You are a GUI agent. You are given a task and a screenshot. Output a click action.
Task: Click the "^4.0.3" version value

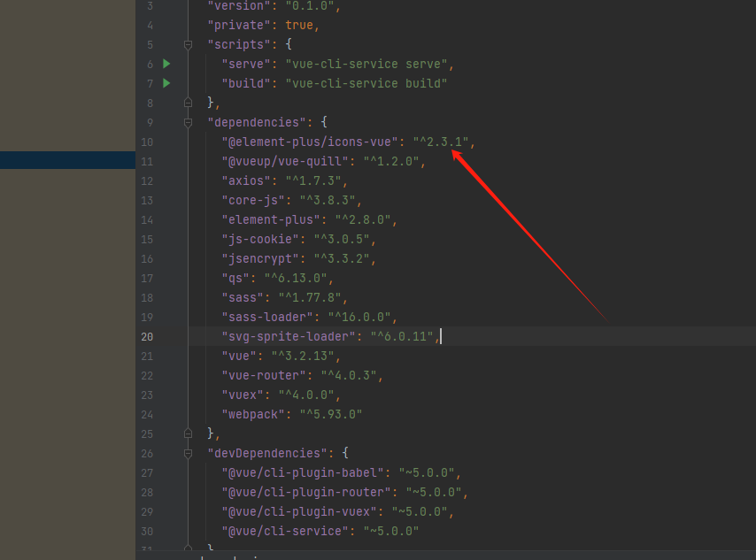[349, 375]
